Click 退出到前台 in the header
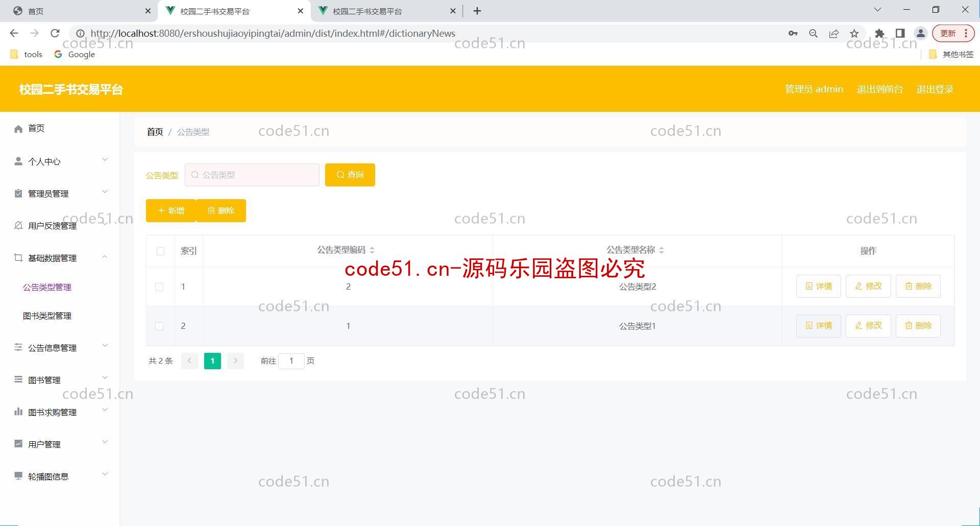This screenshot has height=526, width=980. pyautogui.click(x=880, y=89)
